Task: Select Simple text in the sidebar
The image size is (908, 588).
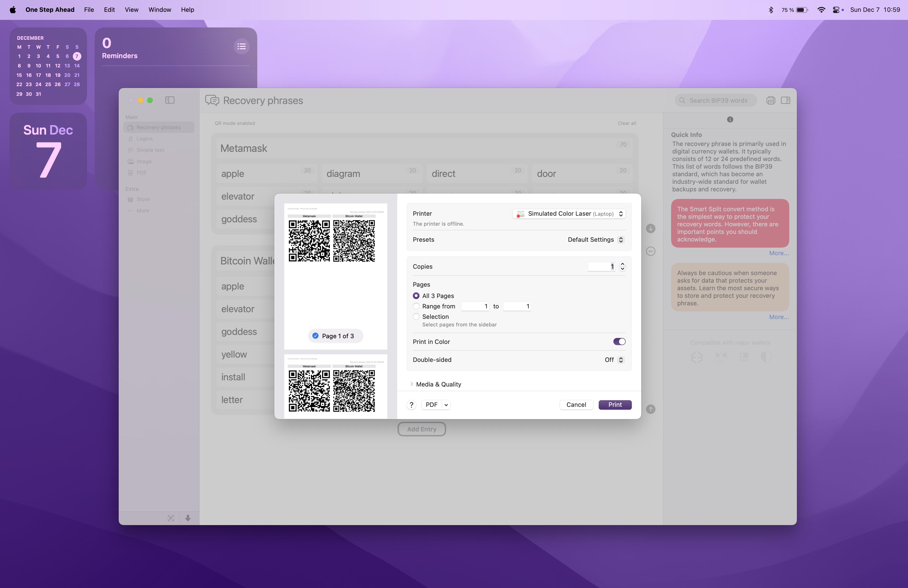Action: tap(149, 149)
